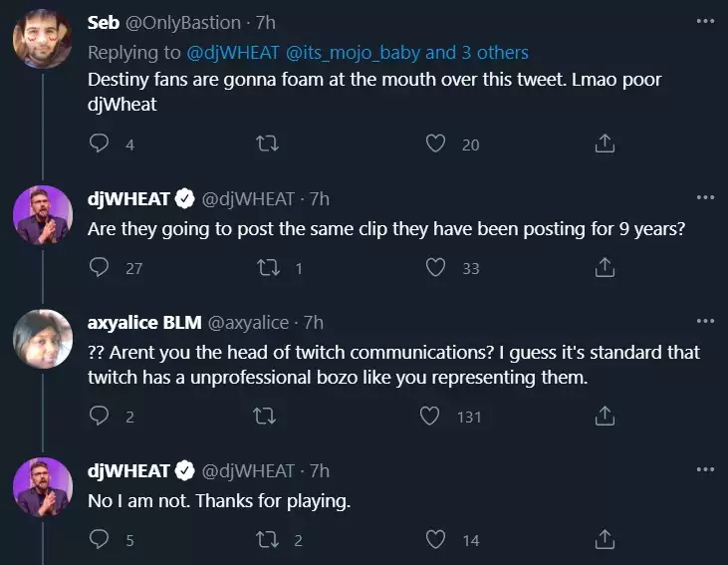Viewport: 728px width, 565px height.
Task: Reply to djWHEAT's 9 years clip tweet
Action: coord(99,267)
